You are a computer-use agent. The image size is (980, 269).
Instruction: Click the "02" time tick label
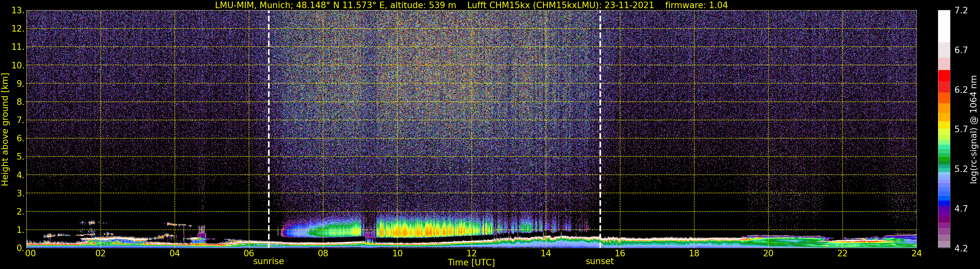(x=100, y=253)
